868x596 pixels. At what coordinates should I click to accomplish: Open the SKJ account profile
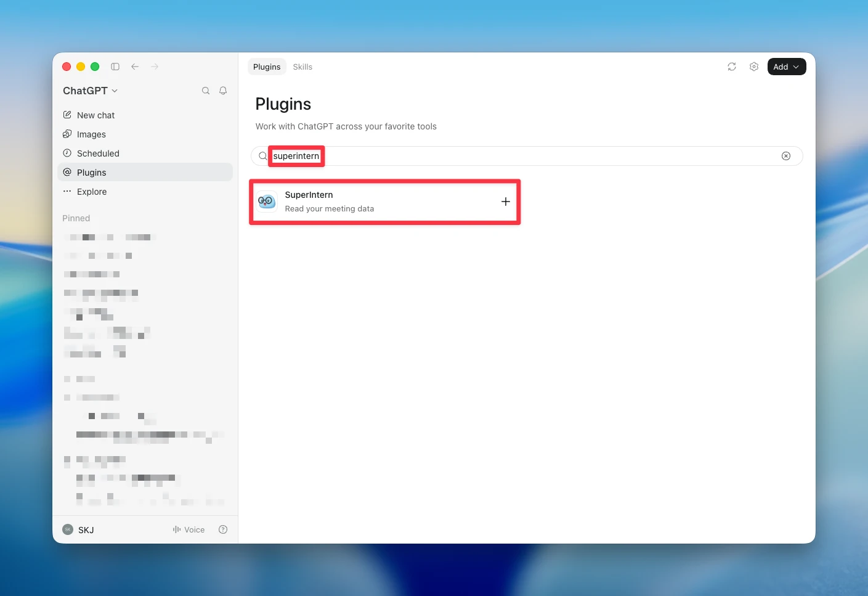(x=79, y=529)
